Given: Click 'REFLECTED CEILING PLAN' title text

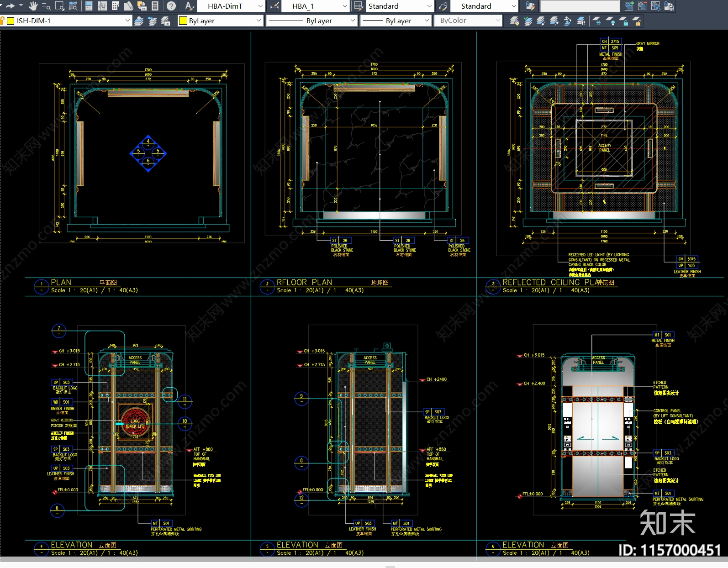Looking at the screenshot, I should point(553,283).
